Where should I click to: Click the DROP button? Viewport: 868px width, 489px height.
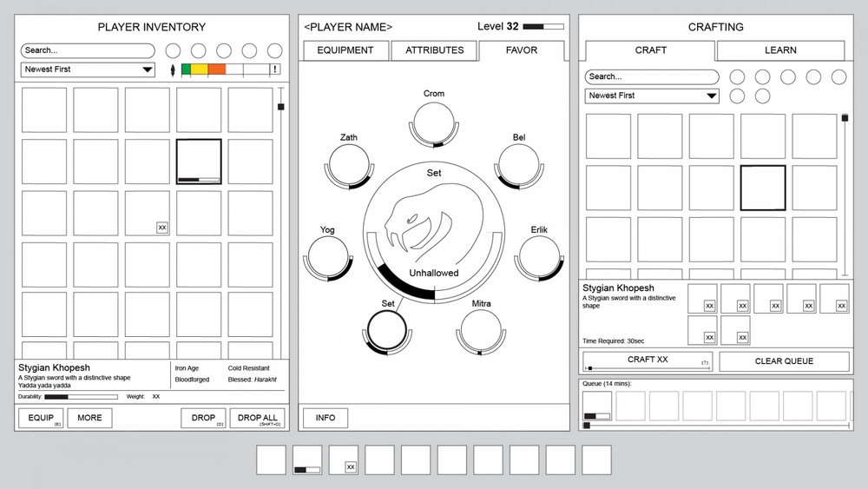pos(203,418)
